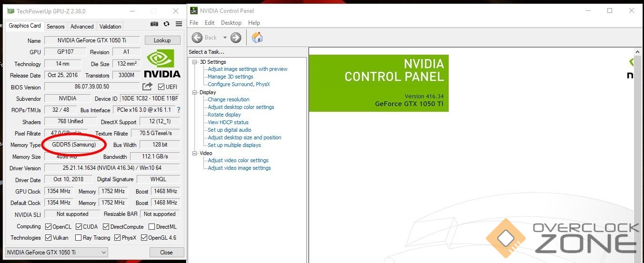Enable the DirectML checkbox
The width and height of the screenshot is (644, 263).
tap(152, 227)
